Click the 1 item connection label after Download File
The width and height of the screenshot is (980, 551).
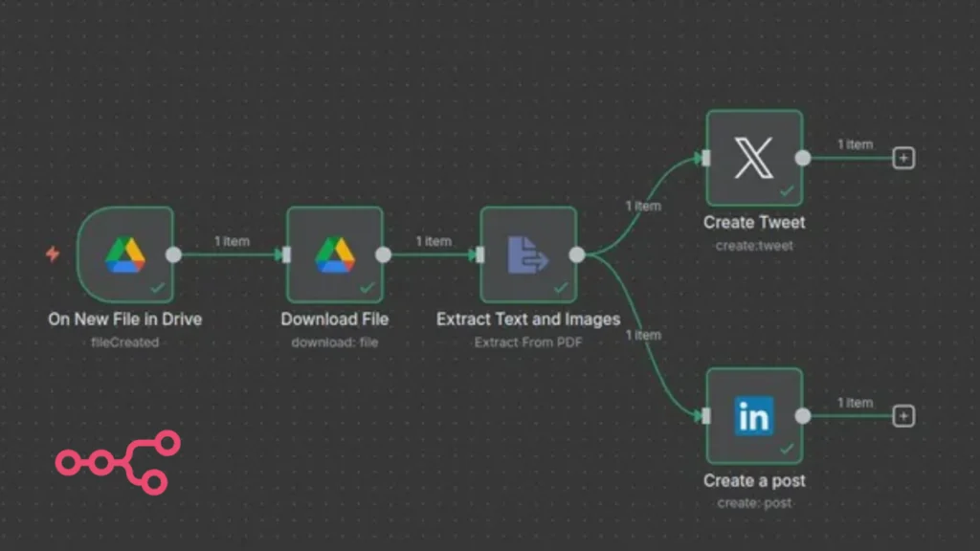(433, 241)
